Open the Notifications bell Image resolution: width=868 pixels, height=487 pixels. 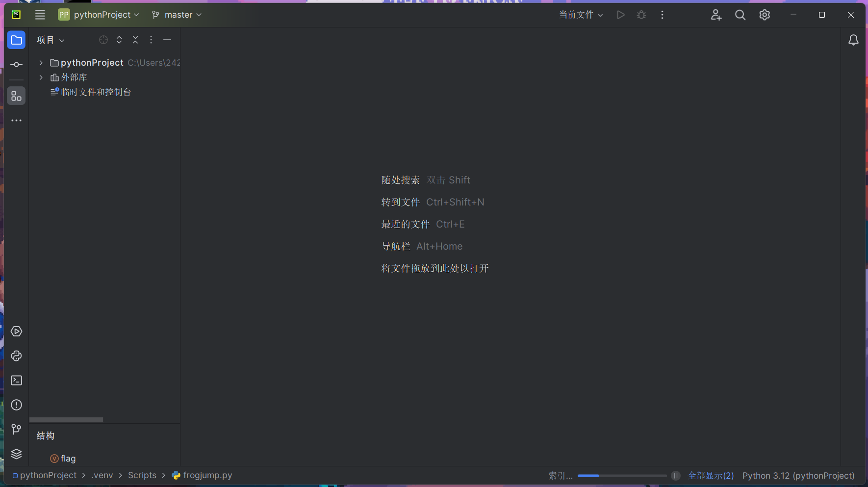coord(853,40)
